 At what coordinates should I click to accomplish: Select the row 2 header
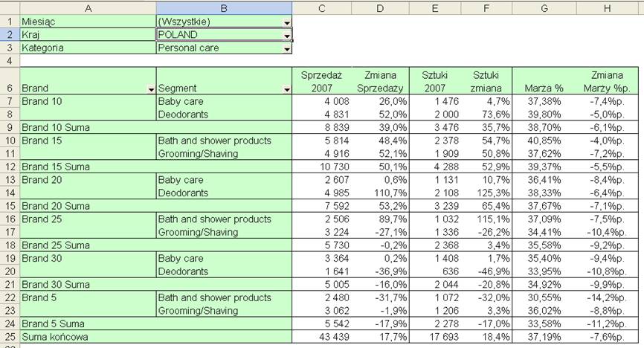coord(10,34)
